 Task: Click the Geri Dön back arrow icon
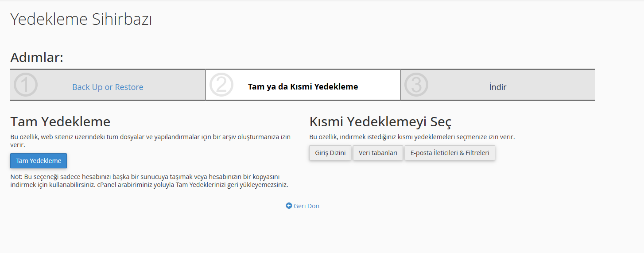(x=289, y=206)
